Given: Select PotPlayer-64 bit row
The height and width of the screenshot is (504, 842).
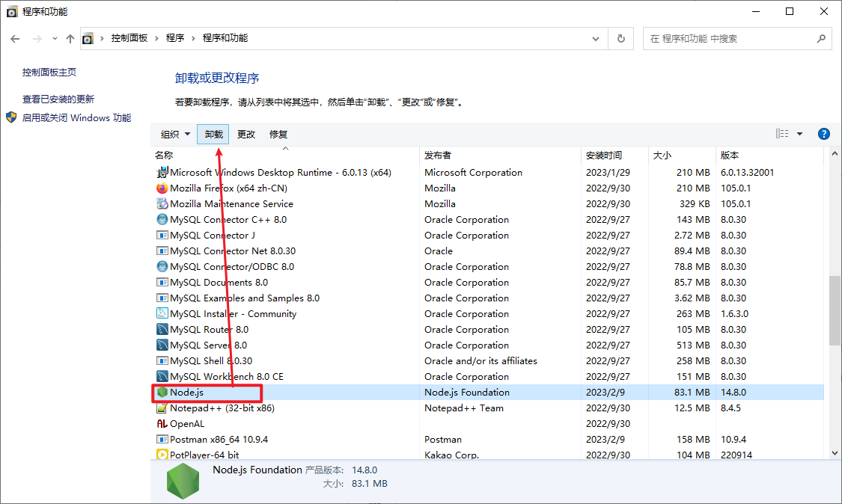Looking at the screenshot, I should click(487, 455).
